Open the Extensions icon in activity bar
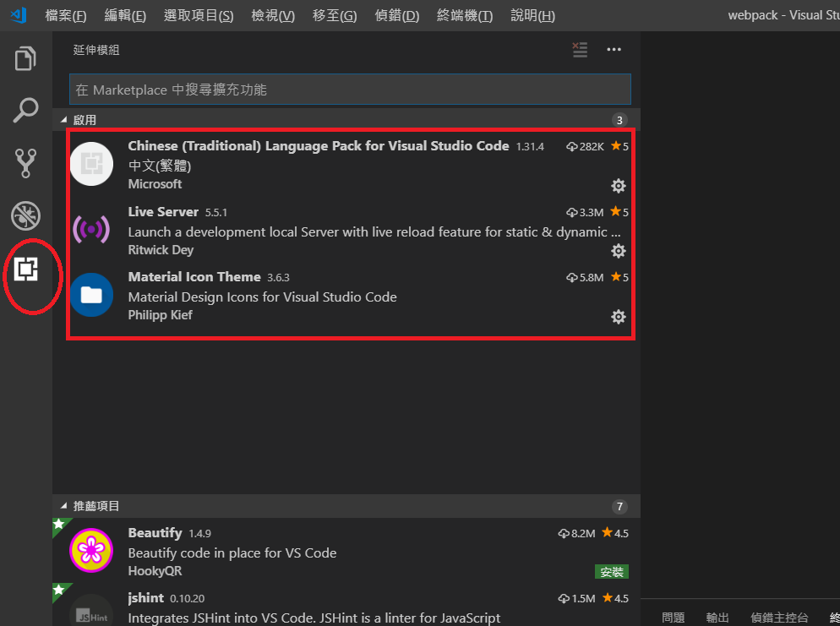840x626 pixels. [25, 269]
